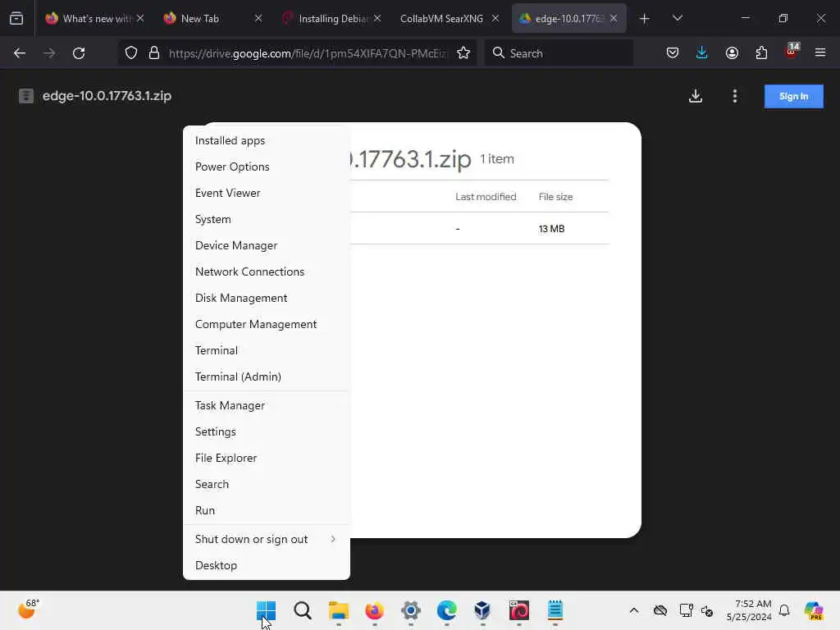Viewport: 840px width, 630px height.
Task: Open Firefox downloads panel
Action: pyautogui.click(x=702, y=53)
